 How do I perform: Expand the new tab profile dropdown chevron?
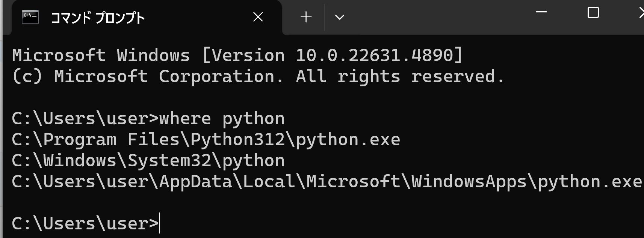[339, 17]
